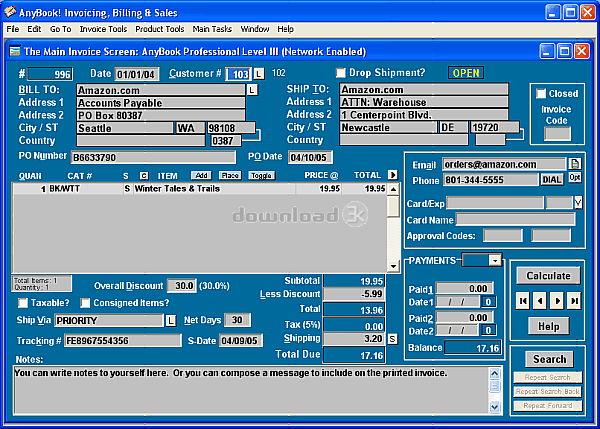Expand the Card/Exp type dropdown arrow
This screenshot has width=600, height=429.
(577, 203)
